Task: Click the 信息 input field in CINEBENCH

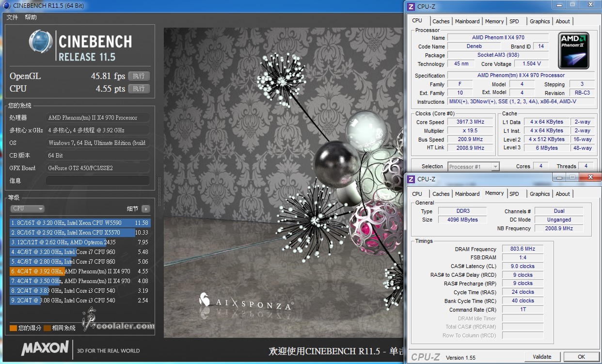Action: 97,180
